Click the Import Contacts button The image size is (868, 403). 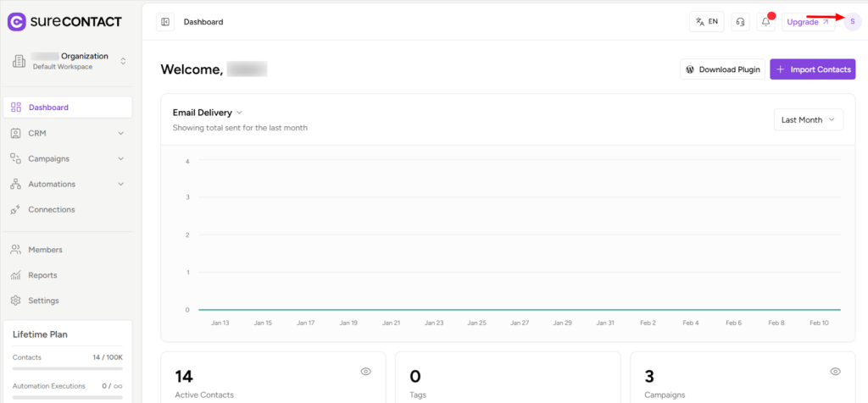[812, 69]
